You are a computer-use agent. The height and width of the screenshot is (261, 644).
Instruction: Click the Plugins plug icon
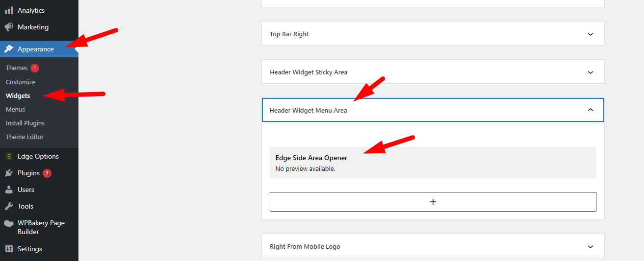pos(9,173)
